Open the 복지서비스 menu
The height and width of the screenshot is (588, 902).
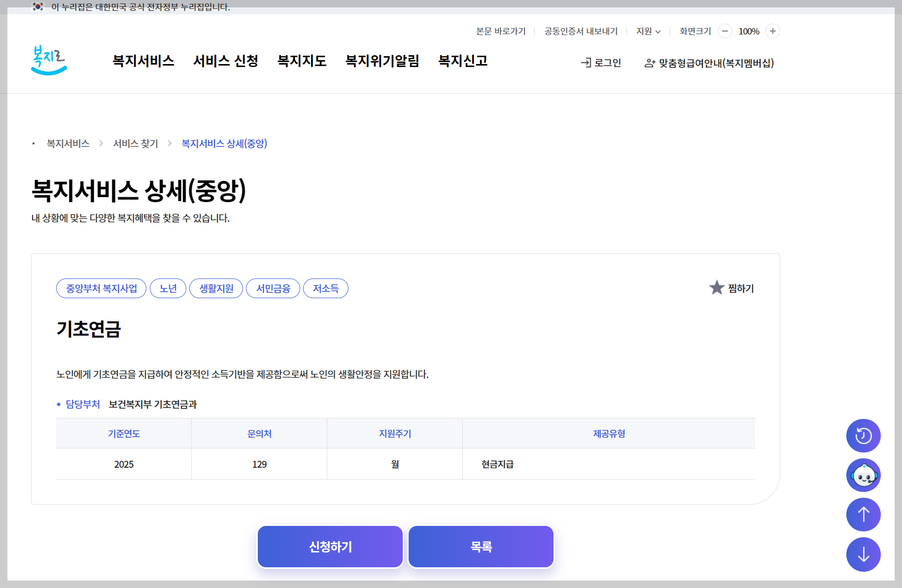coord(143,61)
